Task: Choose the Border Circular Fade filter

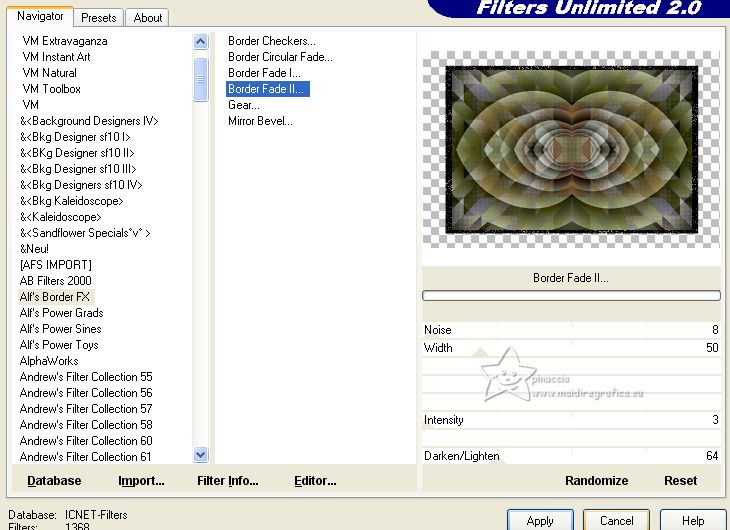Action: coord(280,57)
